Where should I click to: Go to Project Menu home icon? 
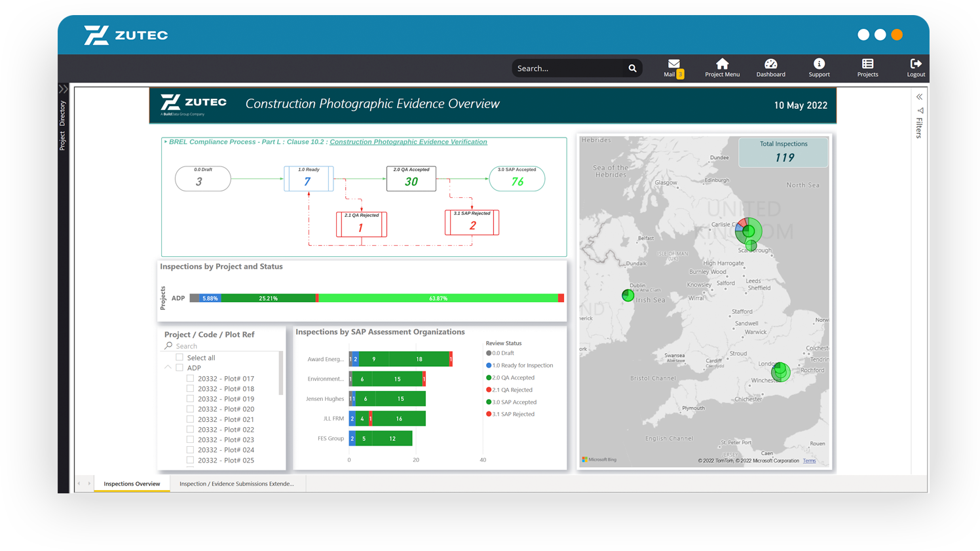[722, 64]
